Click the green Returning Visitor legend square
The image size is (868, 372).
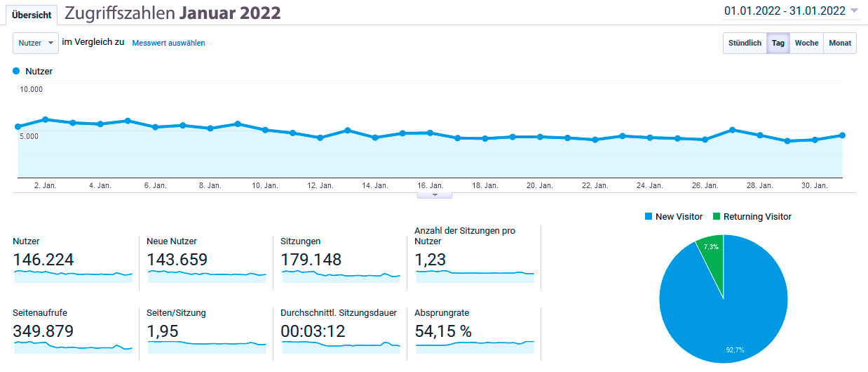(717, 217)
